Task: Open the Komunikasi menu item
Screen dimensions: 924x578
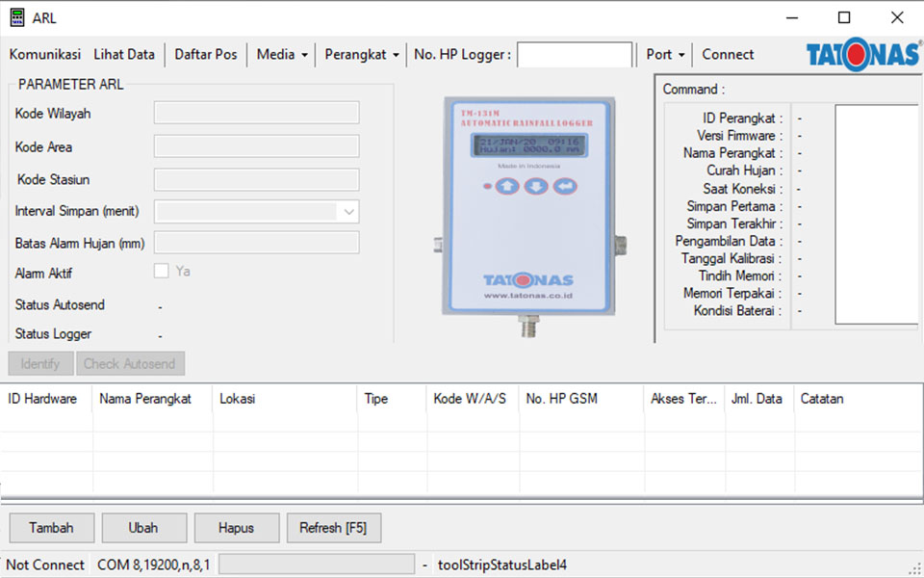Action: click(45, 55)
